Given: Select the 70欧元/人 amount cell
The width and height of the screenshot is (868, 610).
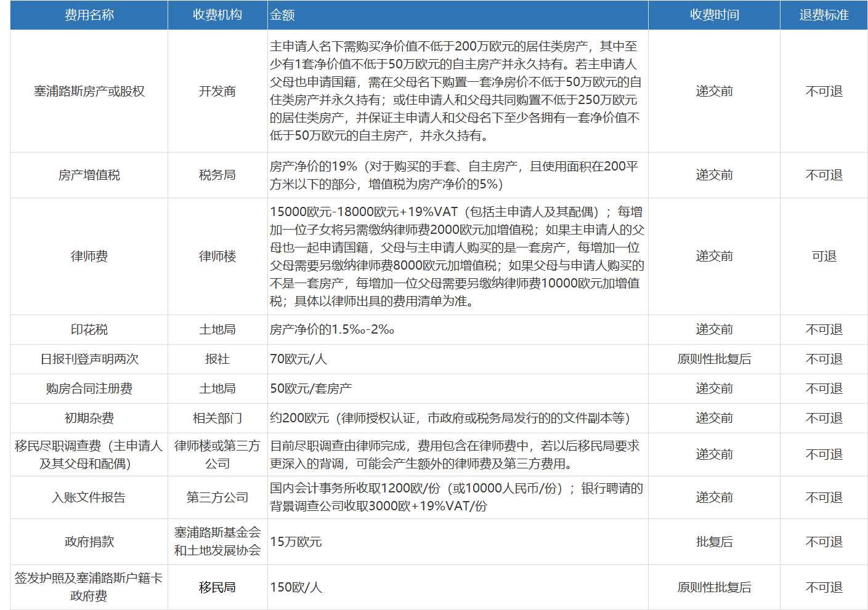Looking at the screenshot, I should click(298, 359).
